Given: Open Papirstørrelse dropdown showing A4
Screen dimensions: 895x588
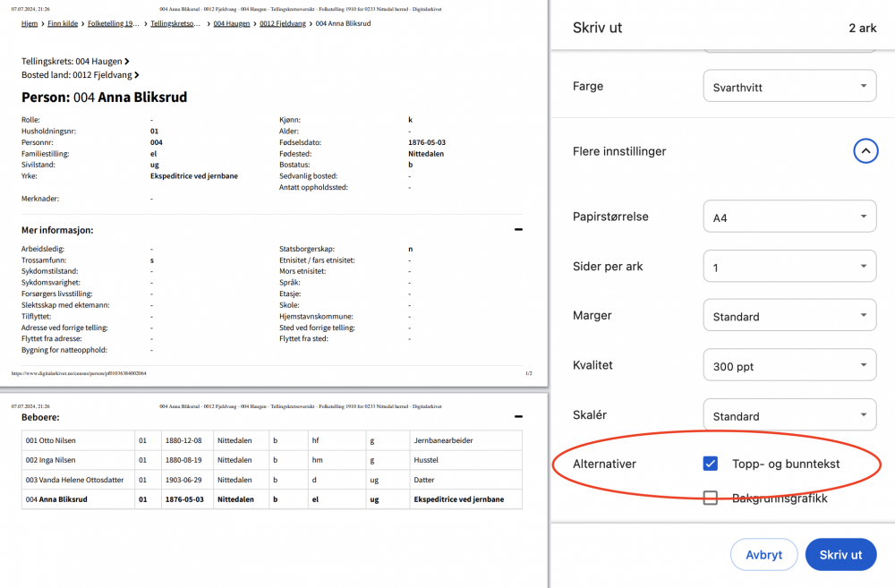Looking at the screenshot, I should click(x=789, y=217).
